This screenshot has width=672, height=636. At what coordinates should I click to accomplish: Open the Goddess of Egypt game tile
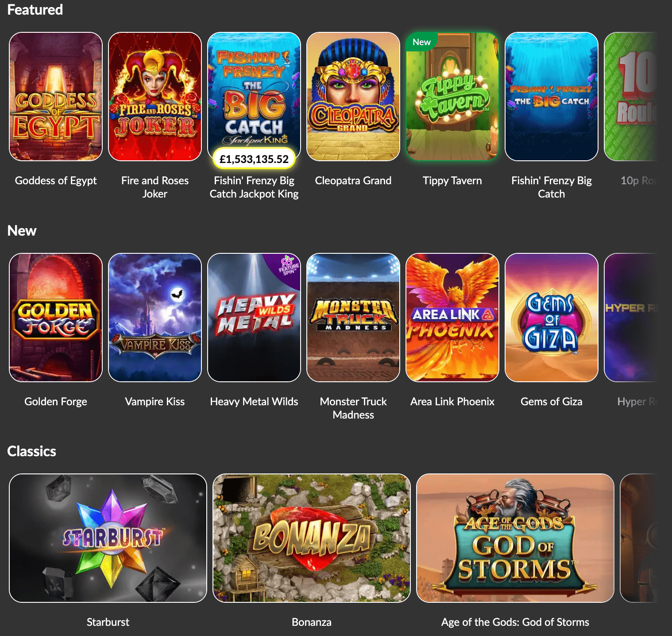click(x=56, y=97)
